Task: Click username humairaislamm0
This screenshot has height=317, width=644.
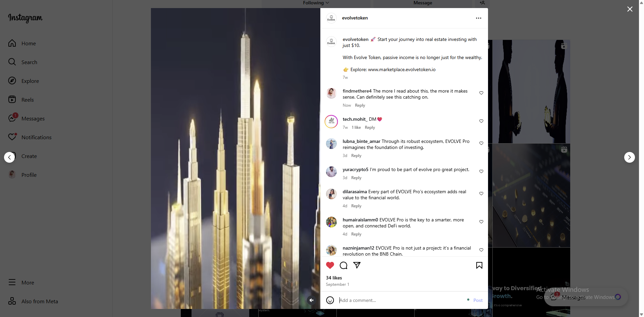Action: coord(360,220)
